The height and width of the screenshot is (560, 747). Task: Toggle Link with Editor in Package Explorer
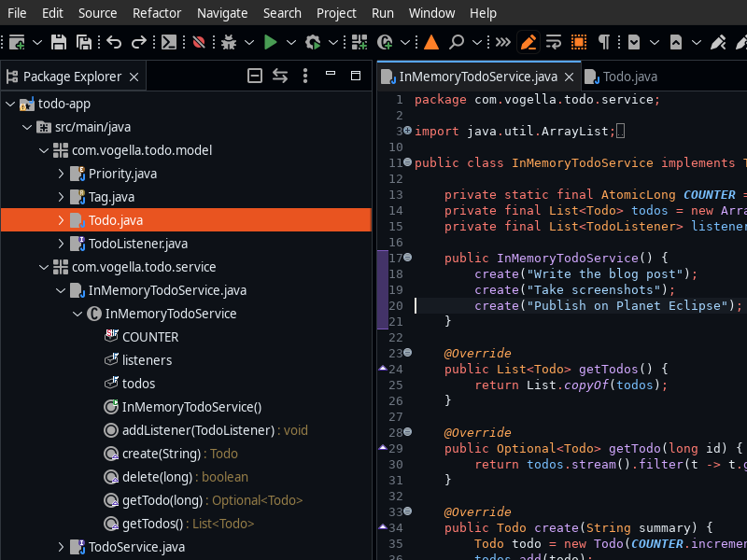coord(280,76)
